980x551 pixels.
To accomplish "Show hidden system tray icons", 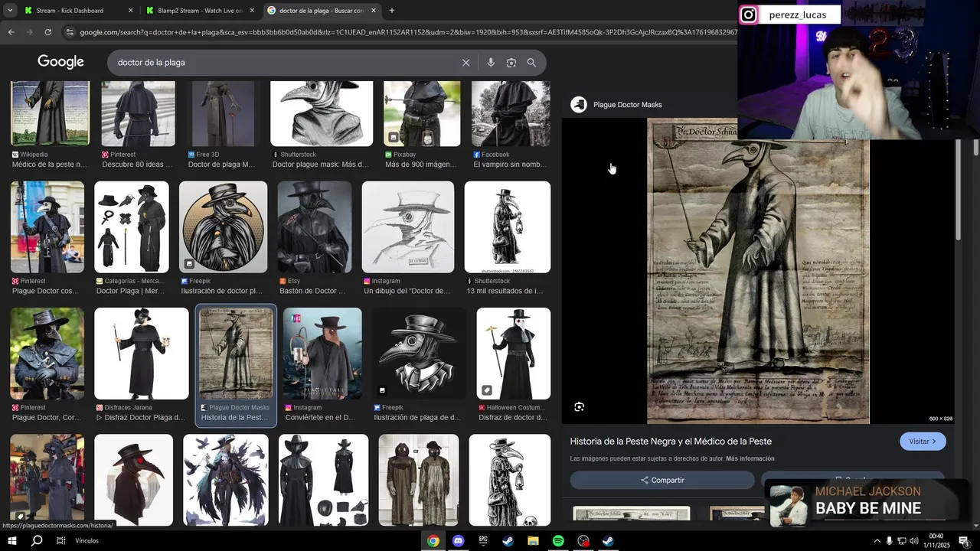I will pyautogui.click(x=877, y=541).
